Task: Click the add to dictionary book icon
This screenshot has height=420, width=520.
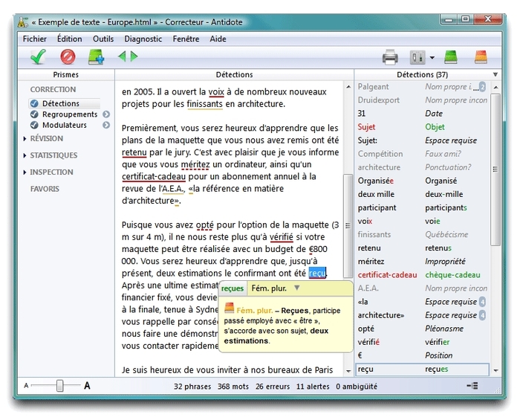Action: (96, 56)
